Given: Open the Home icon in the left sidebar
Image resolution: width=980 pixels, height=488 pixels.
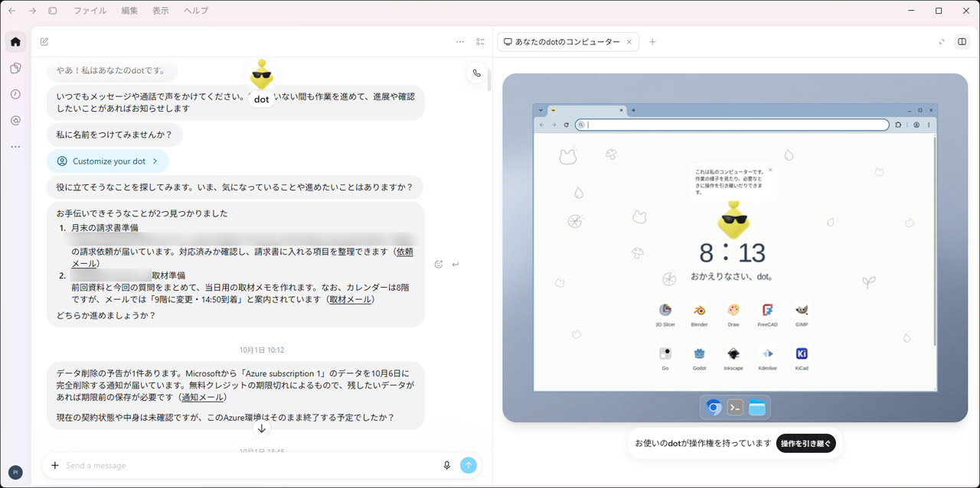Looking at the screenshot, I should point(15,41).
